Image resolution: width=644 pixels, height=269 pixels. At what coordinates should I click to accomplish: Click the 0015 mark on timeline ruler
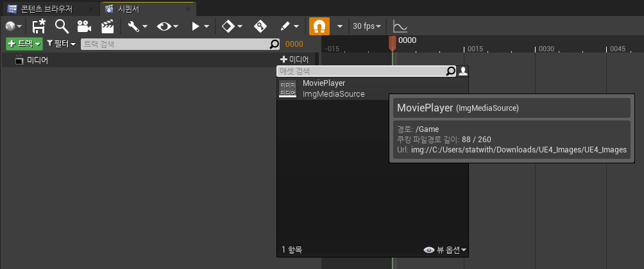point(475,49)
